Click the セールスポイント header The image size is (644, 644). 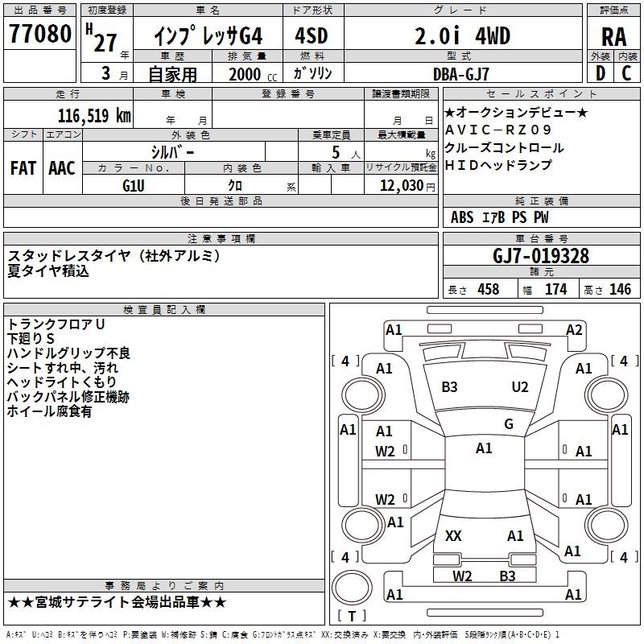click(x=541, y=93)
